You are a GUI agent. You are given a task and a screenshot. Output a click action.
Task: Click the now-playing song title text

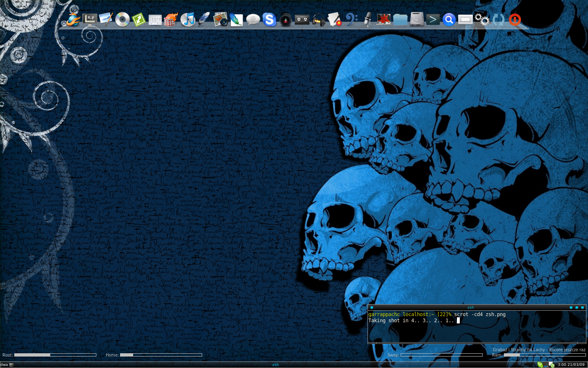(539, 350)
